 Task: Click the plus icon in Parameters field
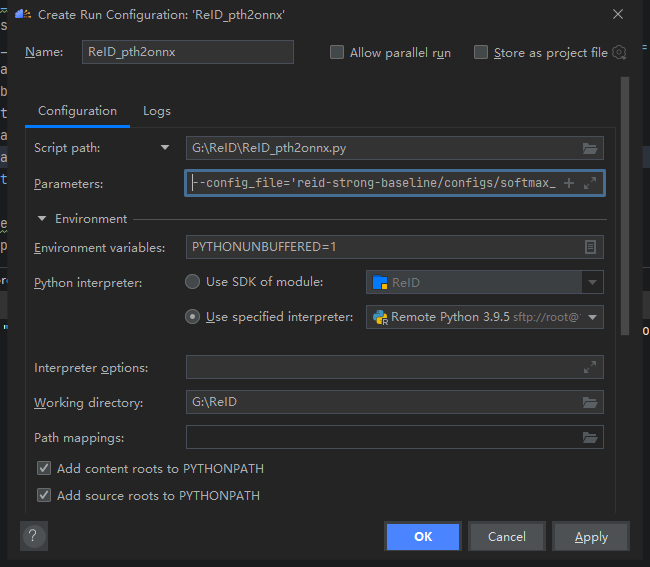[x=569, y=183]
